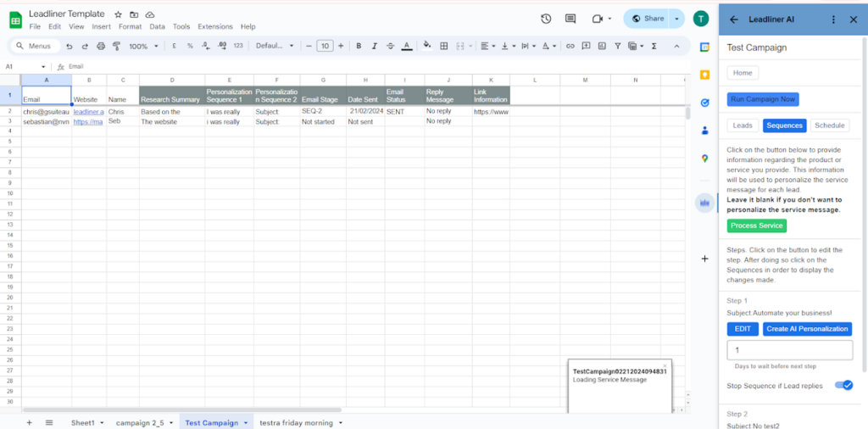Open the text rotation dropdown
Screen dimensions: 868x429
[548, 46]
